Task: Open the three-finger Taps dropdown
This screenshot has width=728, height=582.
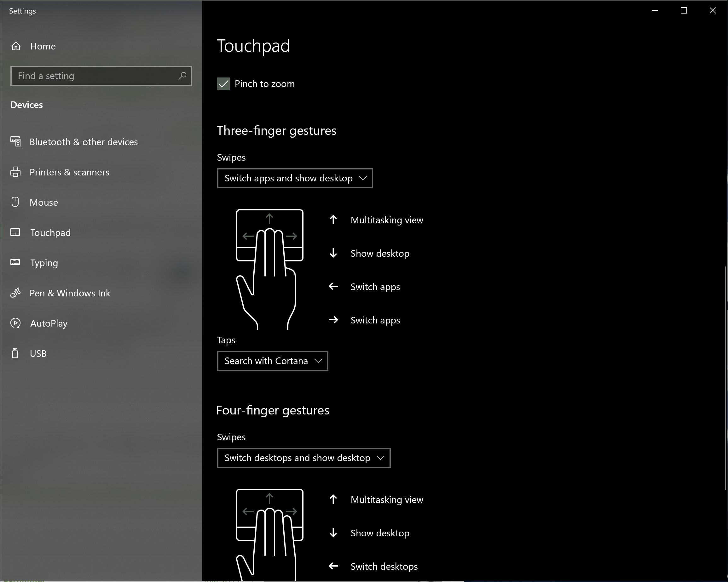Action: 272,361
